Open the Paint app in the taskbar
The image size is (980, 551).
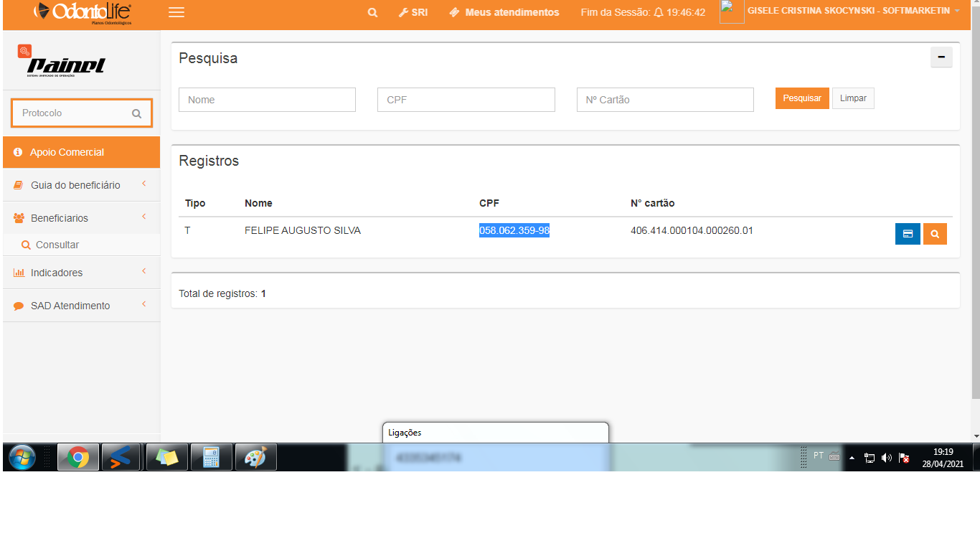pos(255,457)
